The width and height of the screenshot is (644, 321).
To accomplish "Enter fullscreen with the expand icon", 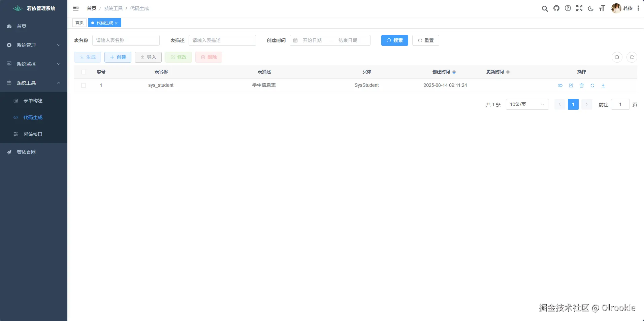I will click(580, 8).
